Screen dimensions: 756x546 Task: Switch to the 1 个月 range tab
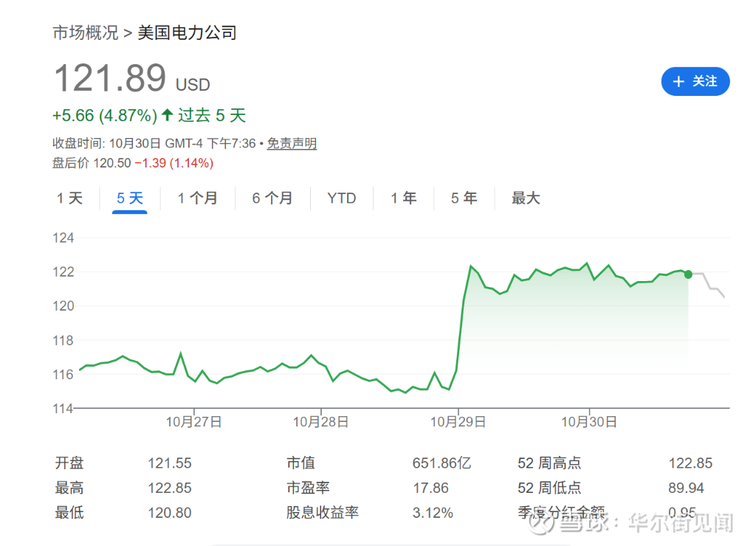197,198
